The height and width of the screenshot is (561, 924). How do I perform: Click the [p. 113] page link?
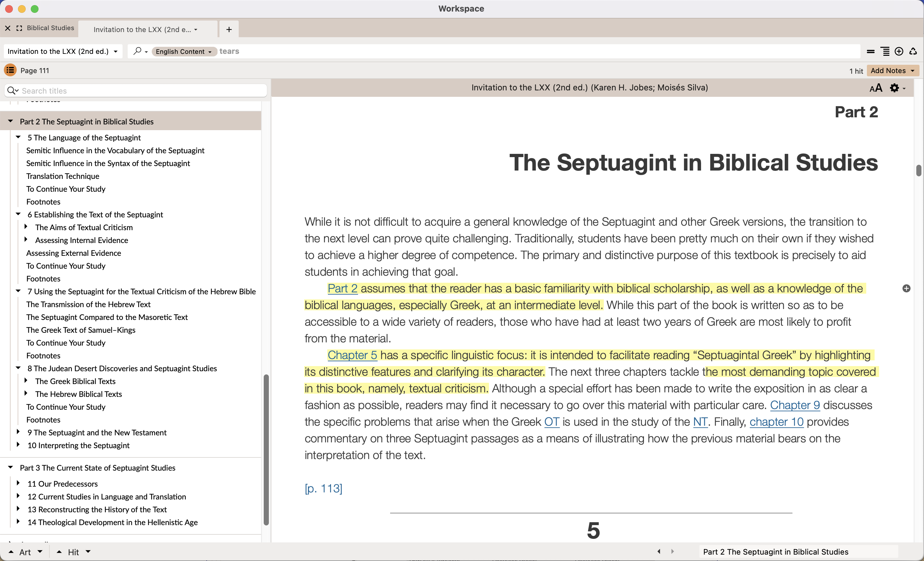click(x=323, y=488)
